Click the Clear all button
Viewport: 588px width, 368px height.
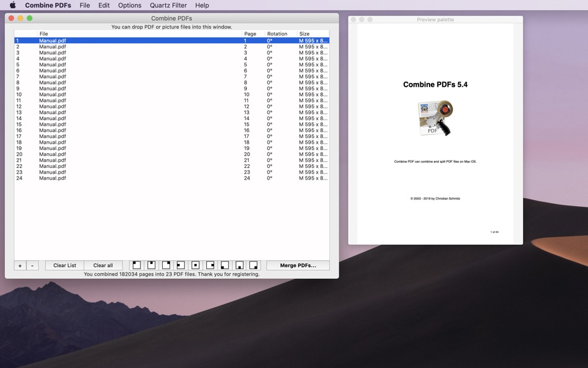coord(103,266)
